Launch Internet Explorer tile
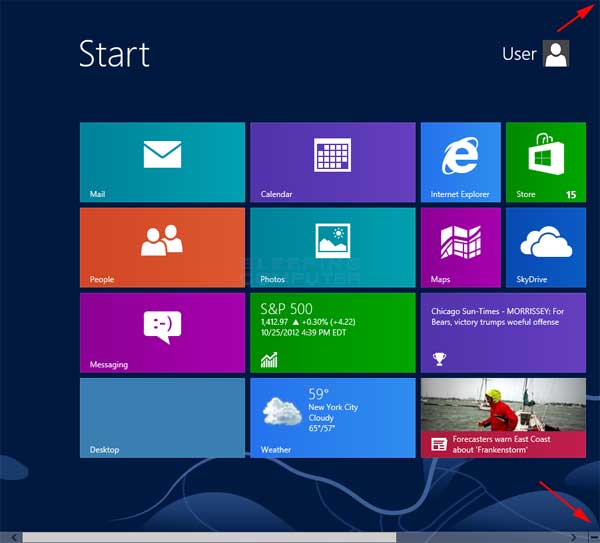600x543 pixels. 461,162
